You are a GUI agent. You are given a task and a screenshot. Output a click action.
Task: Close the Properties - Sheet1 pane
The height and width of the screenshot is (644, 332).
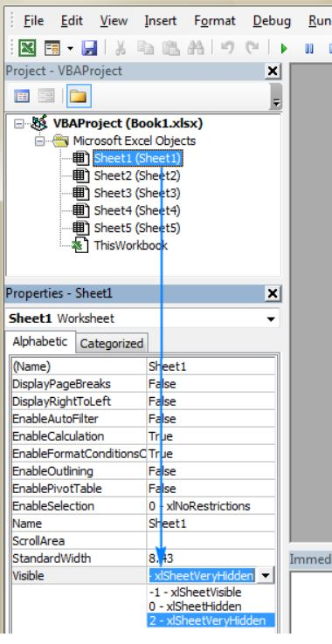[273, 294]
